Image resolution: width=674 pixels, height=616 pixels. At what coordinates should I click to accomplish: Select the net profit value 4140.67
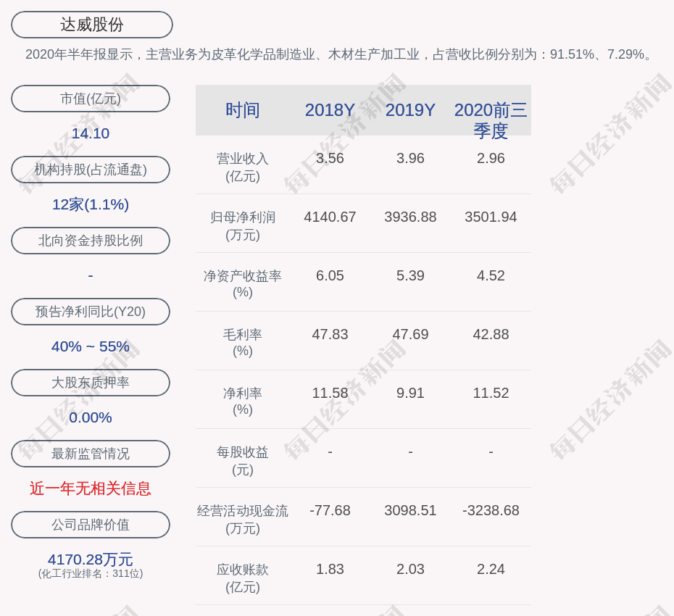[x=330, y=217]
